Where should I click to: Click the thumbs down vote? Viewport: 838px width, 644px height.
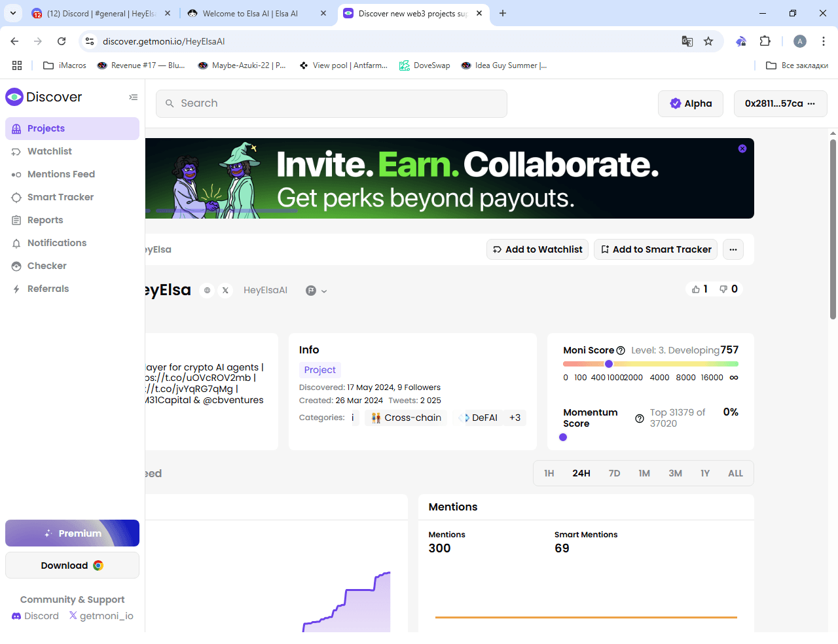click(x=729, y=289)
